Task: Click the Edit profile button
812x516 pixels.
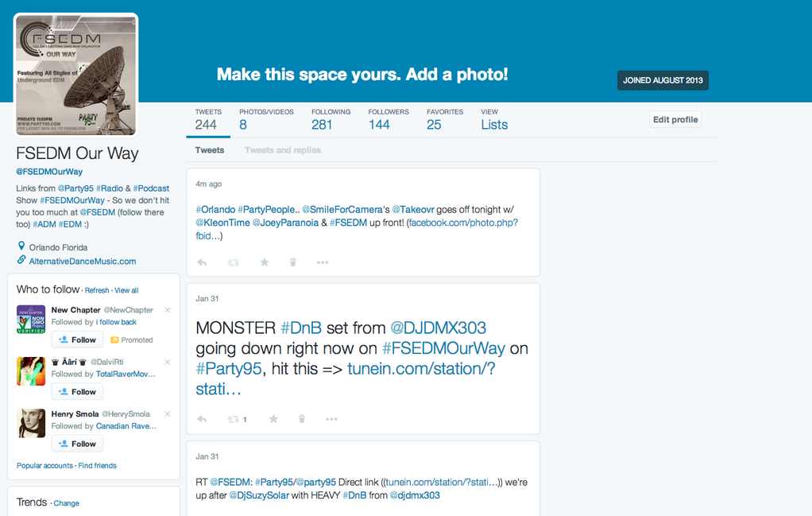Action: (x=675, y=120)
